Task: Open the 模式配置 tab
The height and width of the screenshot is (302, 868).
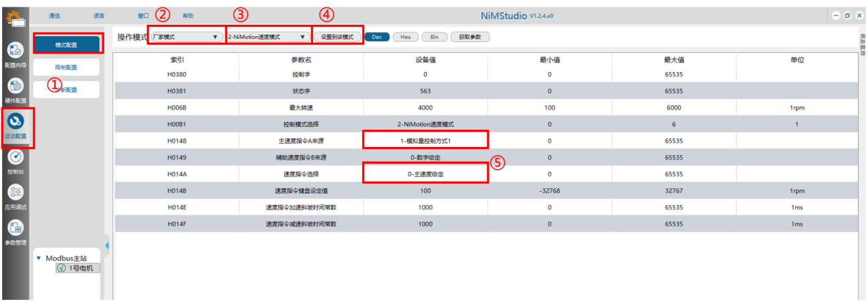Action: pos(66,45)
